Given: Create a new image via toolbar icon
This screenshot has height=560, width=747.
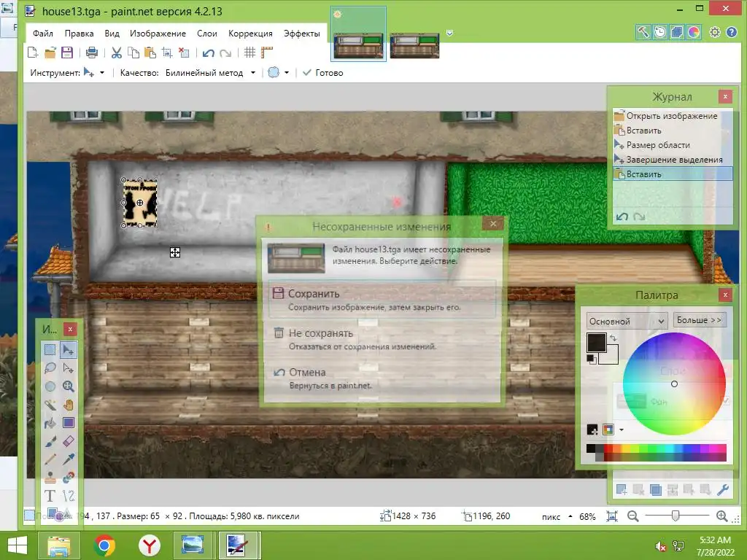Looking at the screenshot, I should [x=33, y=52].
